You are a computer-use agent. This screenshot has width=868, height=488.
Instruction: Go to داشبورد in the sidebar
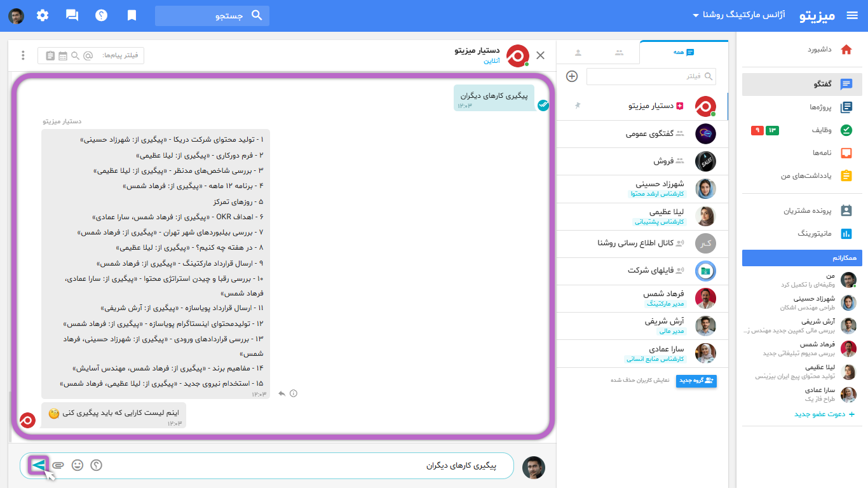coord(802,50)
